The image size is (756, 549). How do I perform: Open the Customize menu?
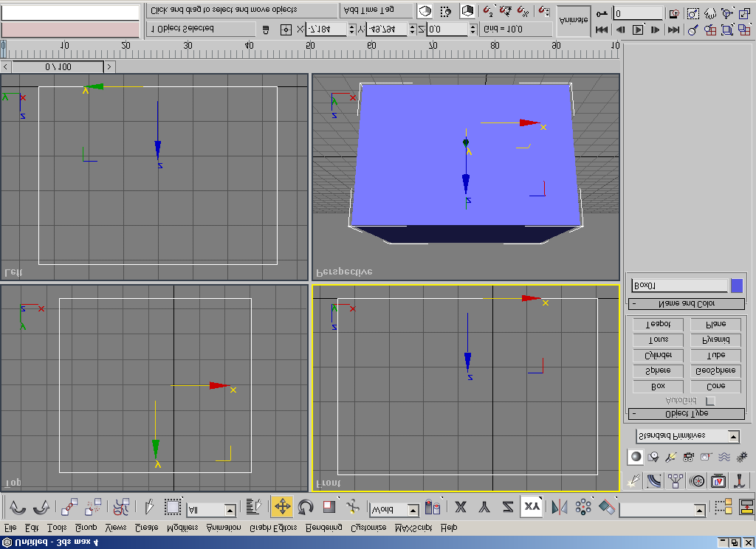[368, 528]
